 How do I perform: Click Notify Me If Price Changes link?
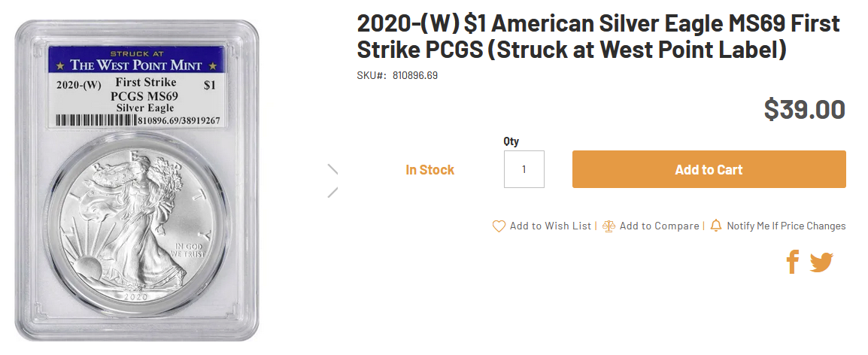pyautogui.click(x=786, y=226)
